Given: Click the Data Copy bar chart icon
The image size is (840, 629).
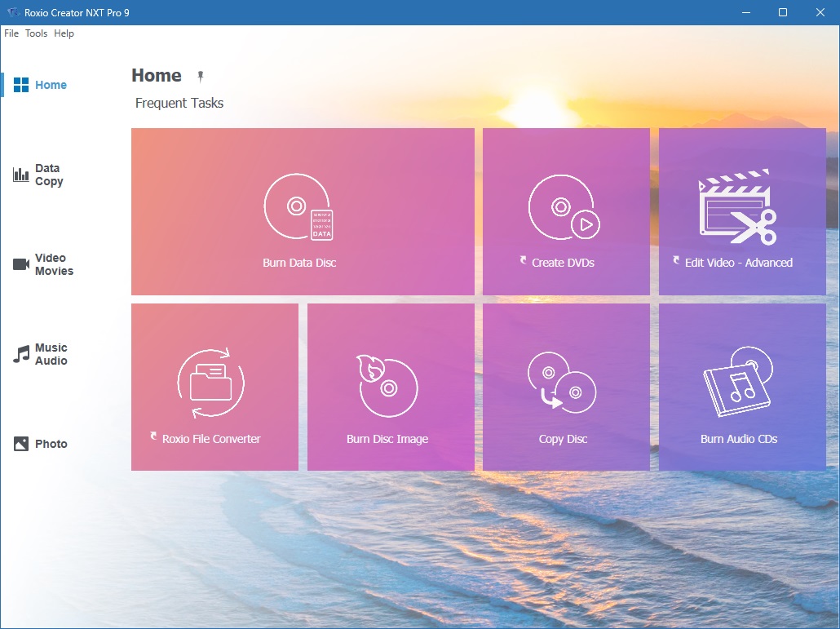Looking at the screenshot, I should [21, 174].
